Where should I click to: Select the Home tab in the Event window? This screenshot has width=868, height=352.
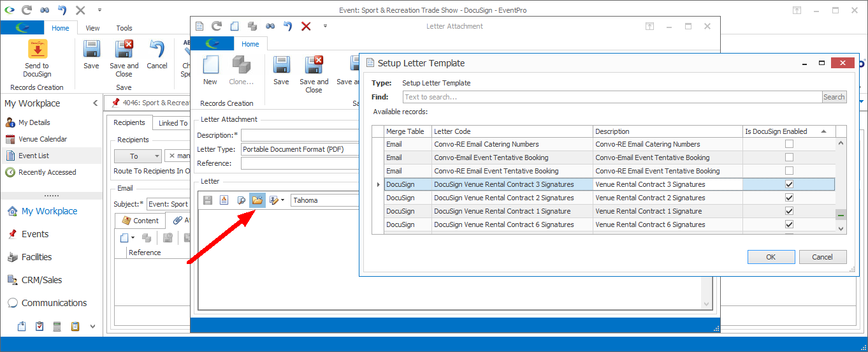coord(61,28)
